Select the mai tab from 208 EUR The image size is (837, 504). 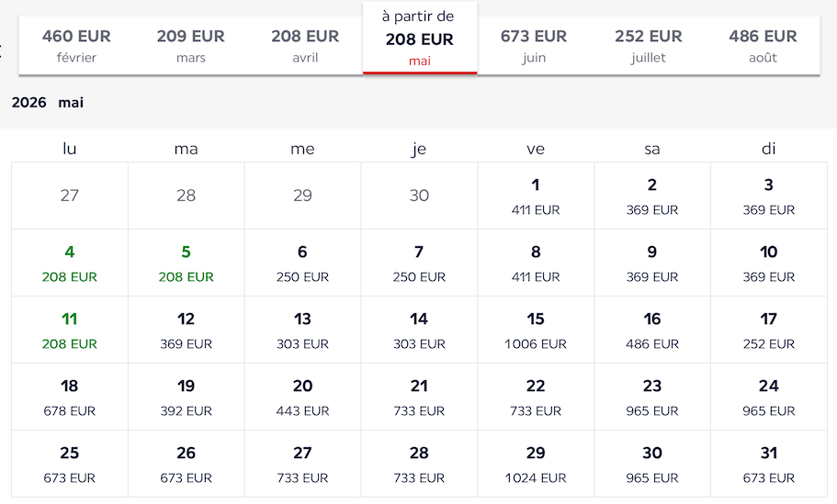pyautogui.click(x=420, y=39)
